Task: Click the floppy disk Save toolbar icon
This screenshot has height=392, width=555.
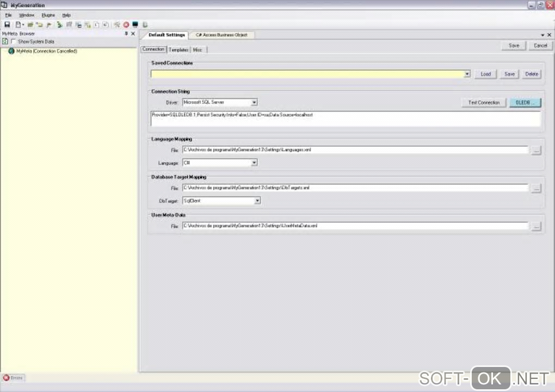Action: [7, 25]
